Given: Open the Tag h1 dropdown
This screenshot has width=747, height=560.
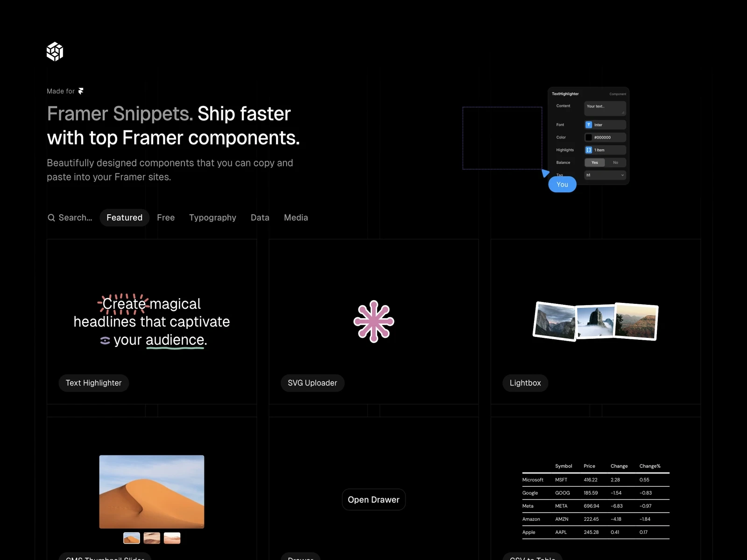Looking at the screenshot, I should coord(605,175).
